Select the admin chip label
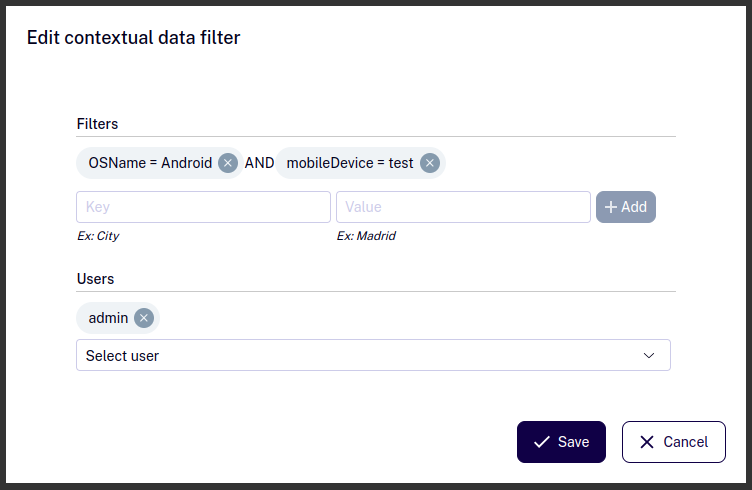Screen dimensions: 752x490 click(108, 318)
